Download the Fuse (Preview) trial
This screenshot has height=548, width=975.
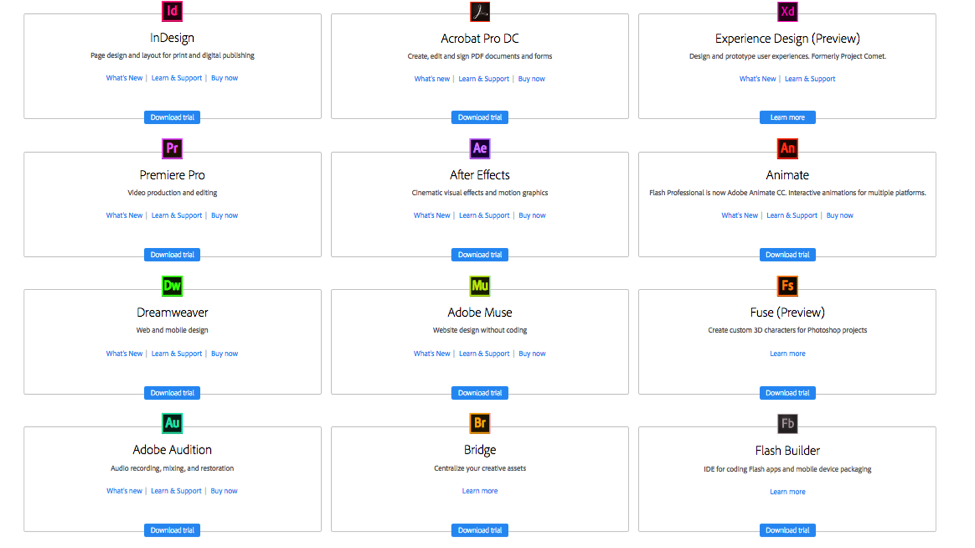787,393
